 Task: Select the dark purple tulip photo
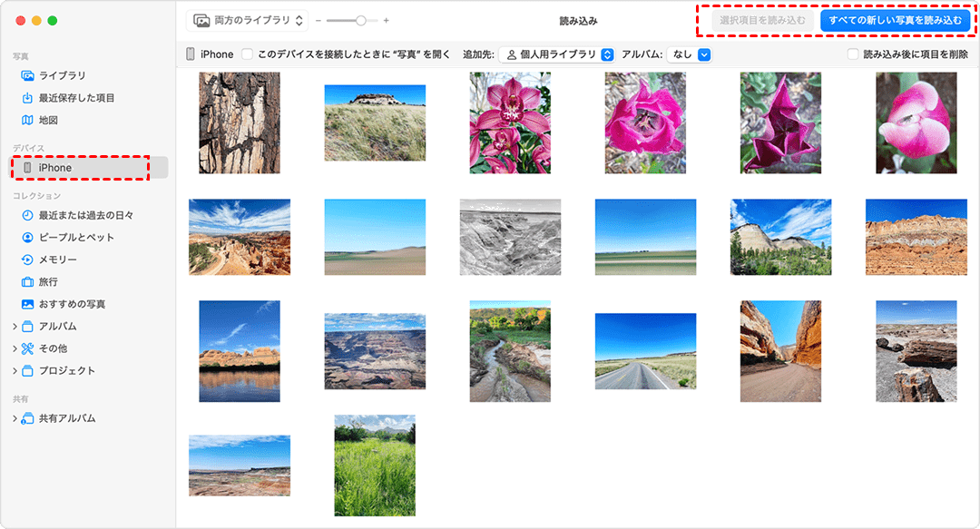coord(780,122)
